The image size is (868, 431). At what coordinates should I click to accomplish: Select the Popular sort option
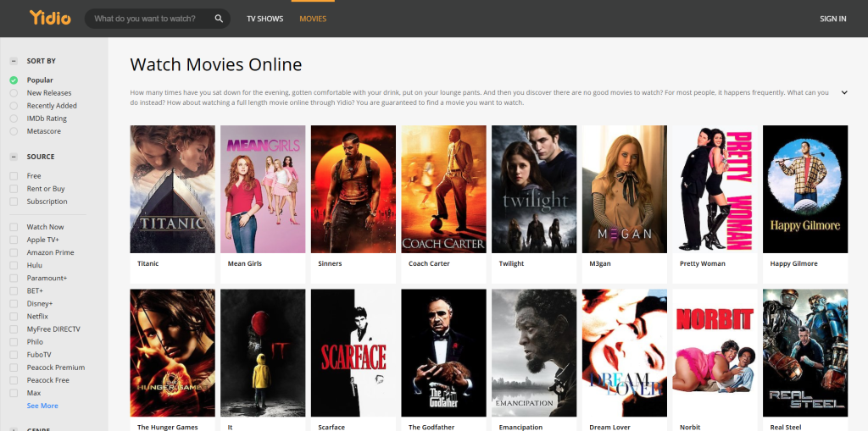(14, 80)
